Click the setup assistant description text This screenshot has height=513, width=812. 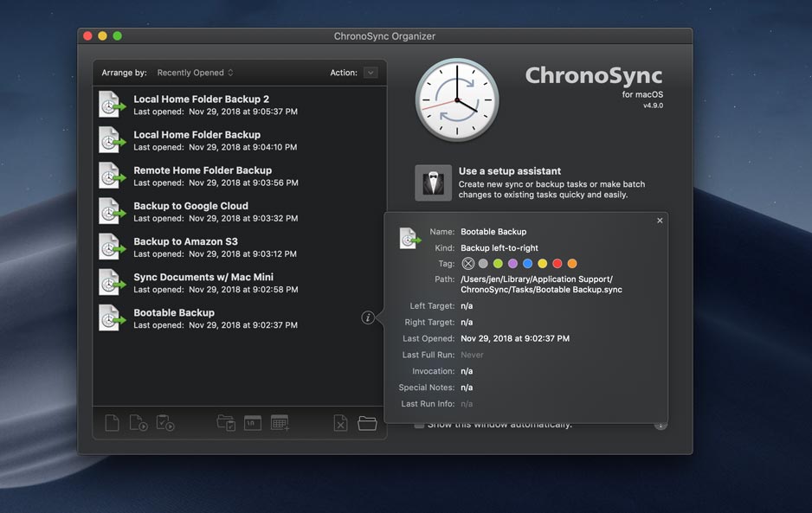pos(551,189)
